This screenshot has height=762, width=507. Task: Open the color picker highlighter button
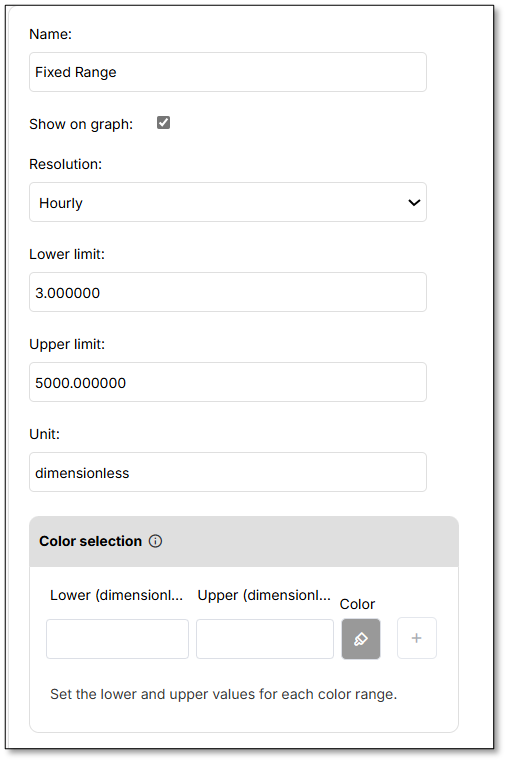[x=361, y=639]
